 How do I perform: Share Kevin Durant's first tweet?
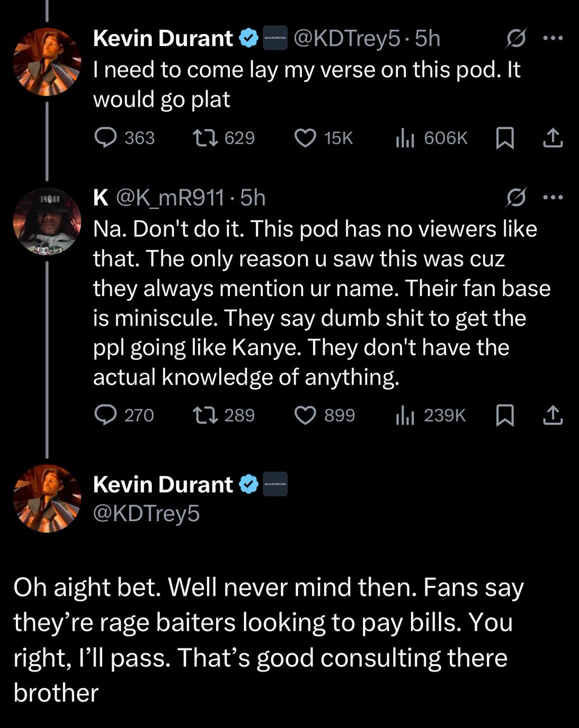pos(551,138)
